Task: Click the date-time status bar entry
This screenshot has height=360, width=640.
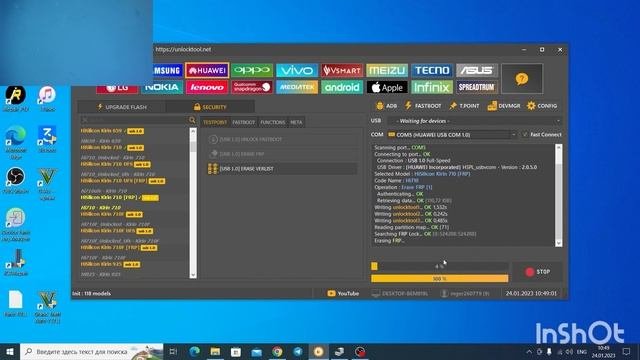Action: 531,293
